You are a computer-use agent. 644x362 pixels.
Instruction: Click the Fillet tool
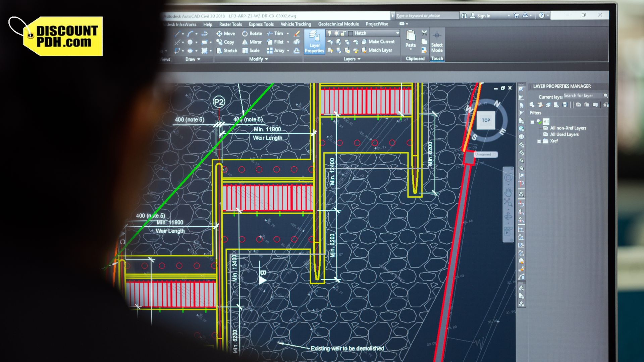pos(275,42)
